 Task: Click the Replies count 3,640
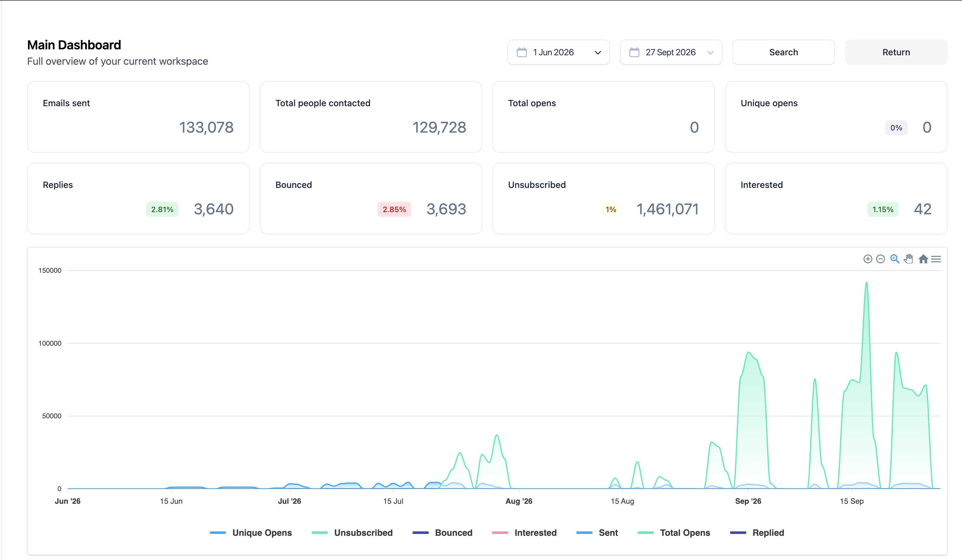tap(213, 209)
